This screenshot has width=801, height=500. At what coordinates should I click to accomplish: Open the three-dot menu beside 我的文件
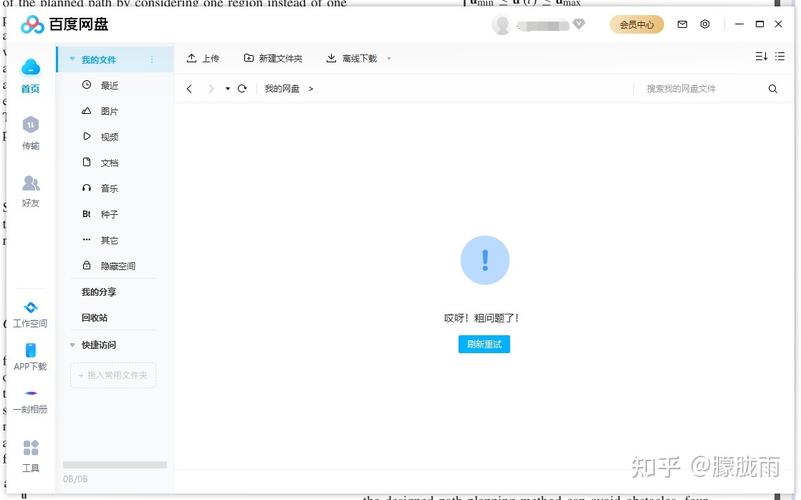(152, 60)
